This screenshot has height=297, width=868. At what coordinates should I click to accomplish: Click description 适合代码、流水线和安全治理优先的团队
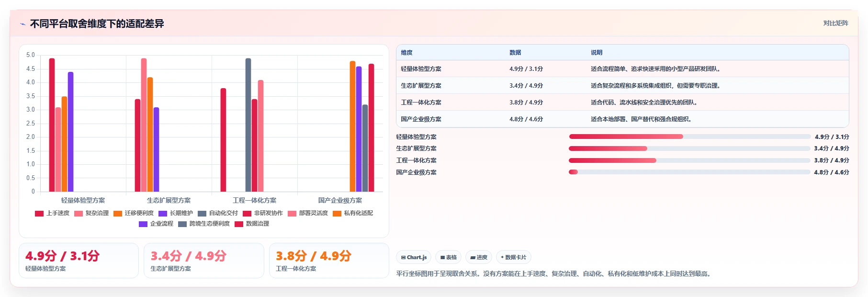pyautogui.click(x=644, y=103)
